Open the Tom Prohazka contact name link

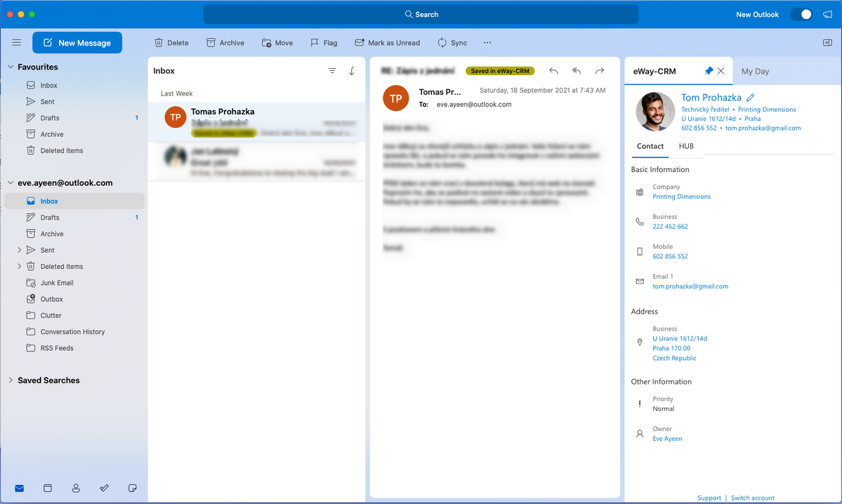[x=711, y=98]
